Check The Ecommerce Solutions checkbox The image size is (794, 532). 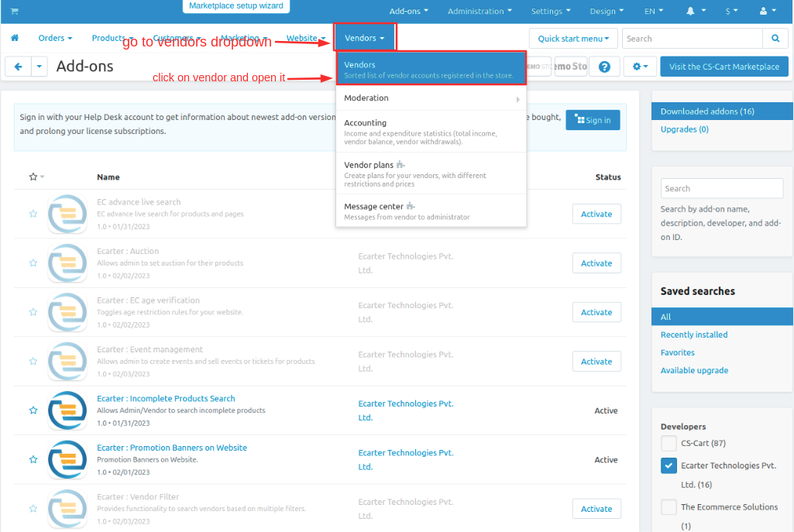pos(669,507)
